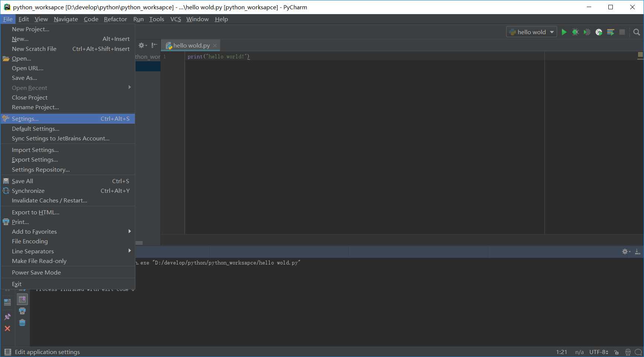Open project panel gear options
The image size is (644, 357).
coord(143,45)
